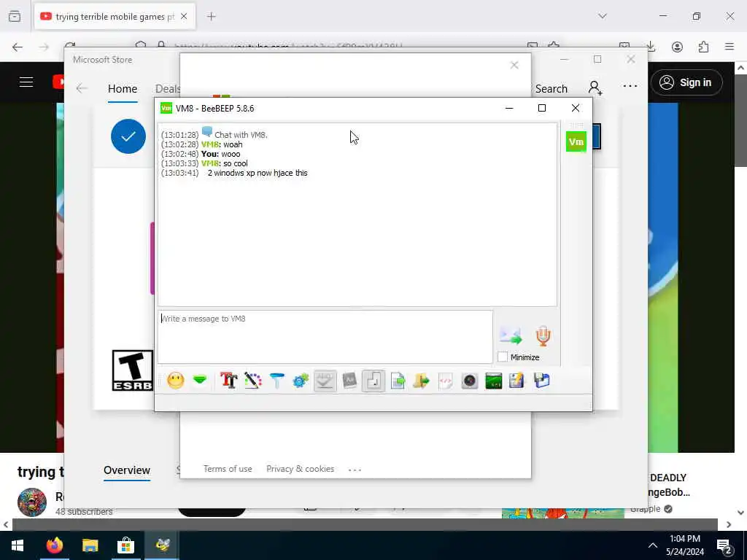Open Firefox downloads panel
This screenshot has height=560, width=747.
(651, 47)
